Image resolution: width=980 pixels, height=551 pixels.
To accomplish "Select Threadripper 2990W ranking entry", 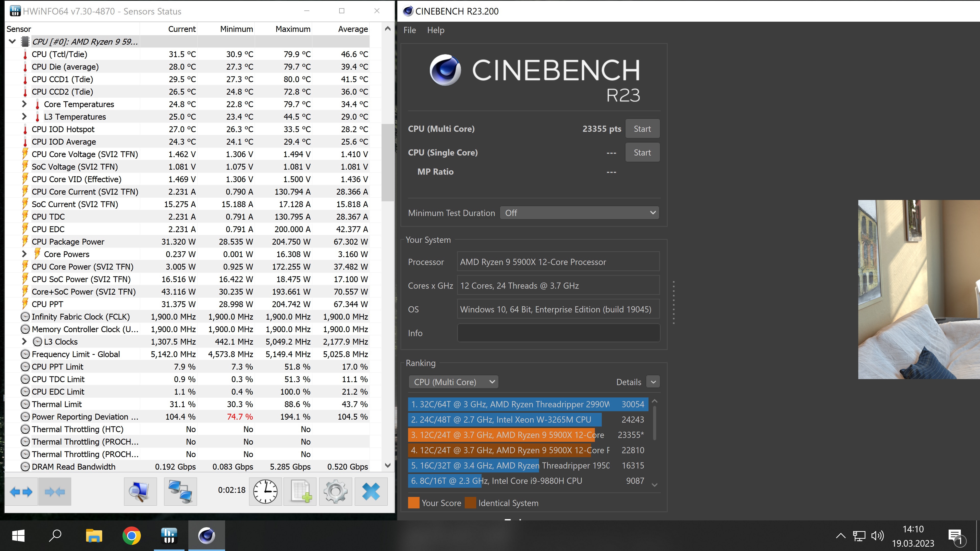I will click(x=528, y=404).
